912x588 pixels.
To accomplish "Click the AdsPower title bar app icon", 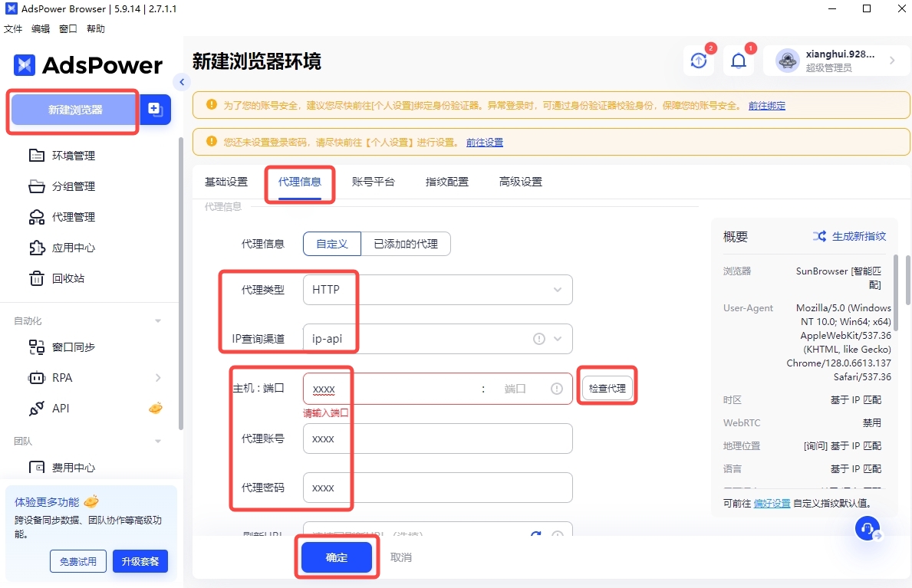I will click(x=11, y=8).
